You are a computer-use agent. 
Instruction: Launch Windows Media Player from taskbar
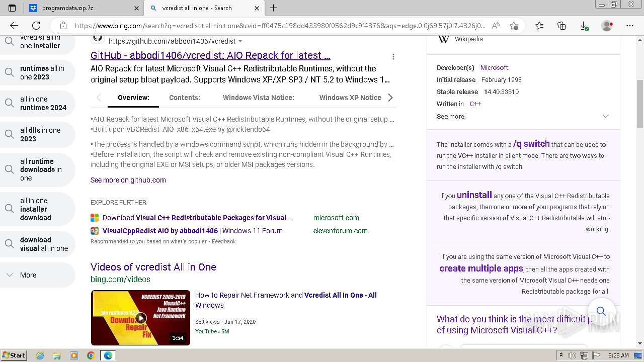(x=74, y=355)
